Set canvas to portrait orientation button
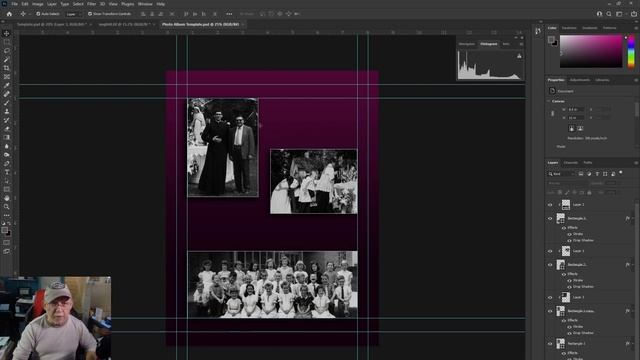The image size is (640, 360). (571, 129)
